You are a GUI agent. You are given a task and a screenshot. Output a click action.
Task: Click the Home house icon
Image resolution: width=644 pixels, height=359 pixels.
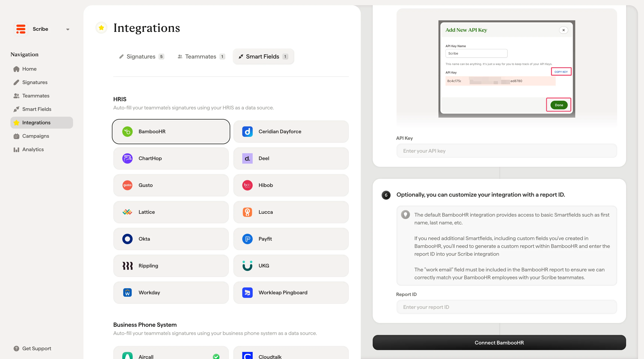coord(16,69)
